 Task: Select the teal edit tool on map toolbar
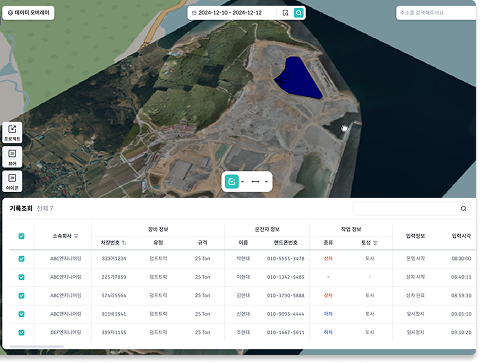[232, 182]
